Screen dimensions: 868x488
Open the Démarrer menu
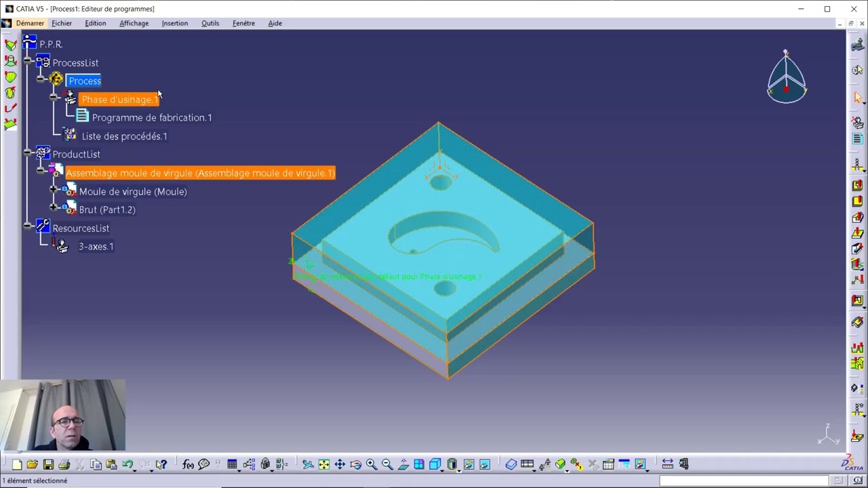pyautogui.click(x=30, y=23)
